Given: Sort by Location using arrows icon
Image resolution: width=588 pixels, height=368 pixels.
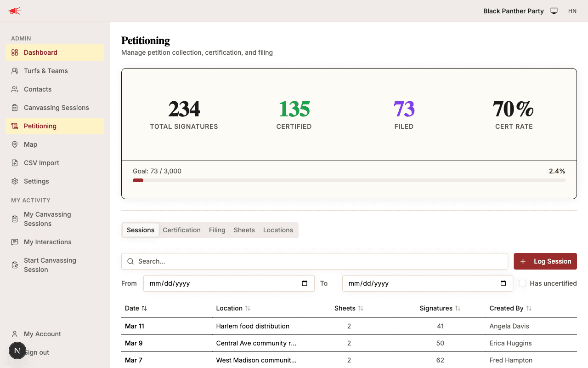Looking at the screenshot, I should pos(248,308).
